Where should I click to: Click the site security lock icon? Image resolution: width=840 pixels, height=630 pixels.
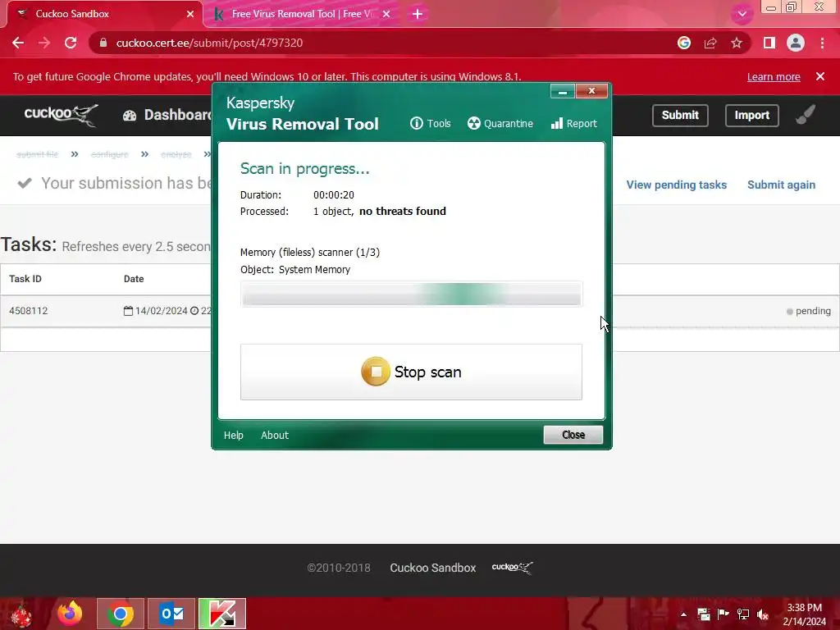[x=103, y=43]
